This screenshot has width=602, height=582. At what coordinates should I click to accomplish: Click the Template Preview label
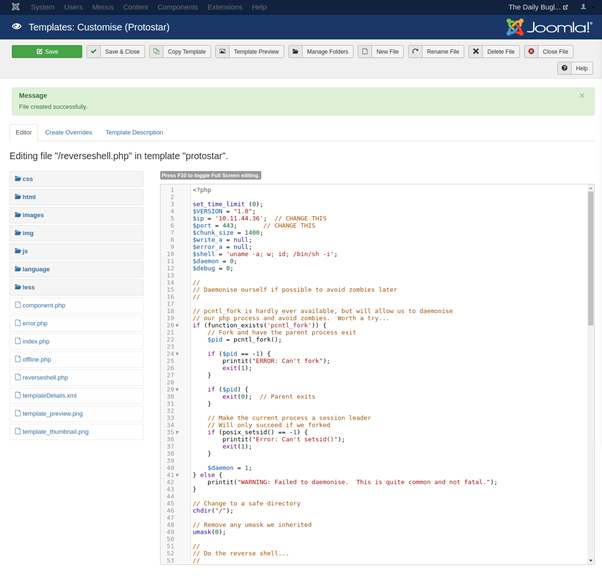[x=256, y=51]
